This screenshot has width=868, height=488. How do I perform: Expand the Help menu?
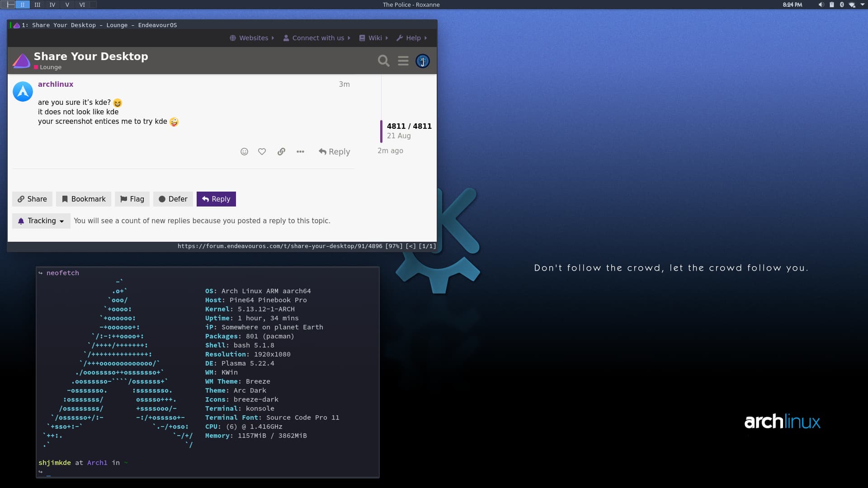411,38
